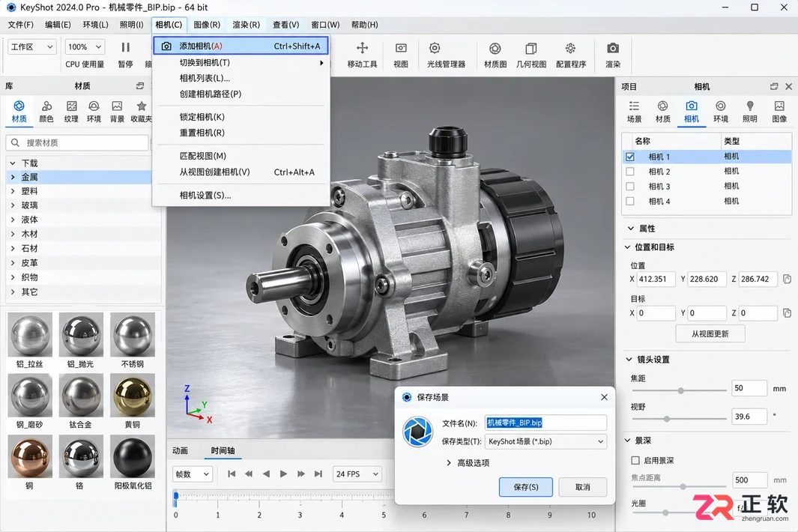The image size is (798, 532).
Task: Undock the project panel with float icon
Action: [774, 87]
